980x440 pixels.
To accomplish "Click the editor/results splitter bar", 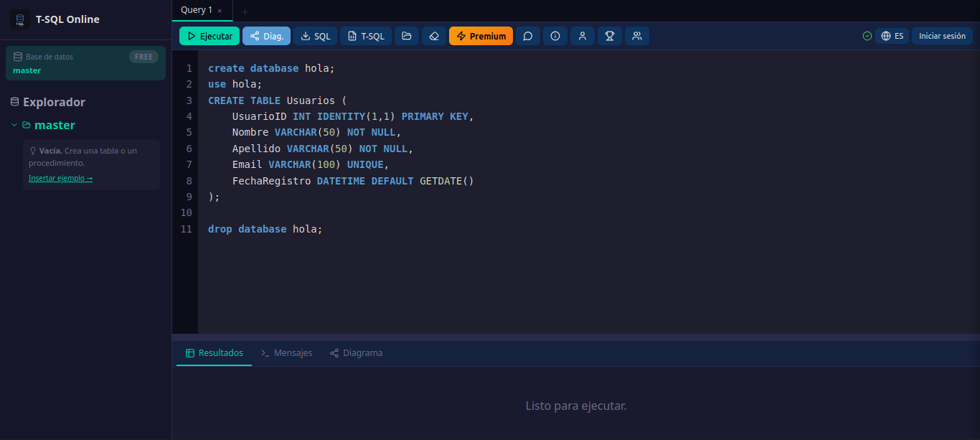I will coord(576,337).
